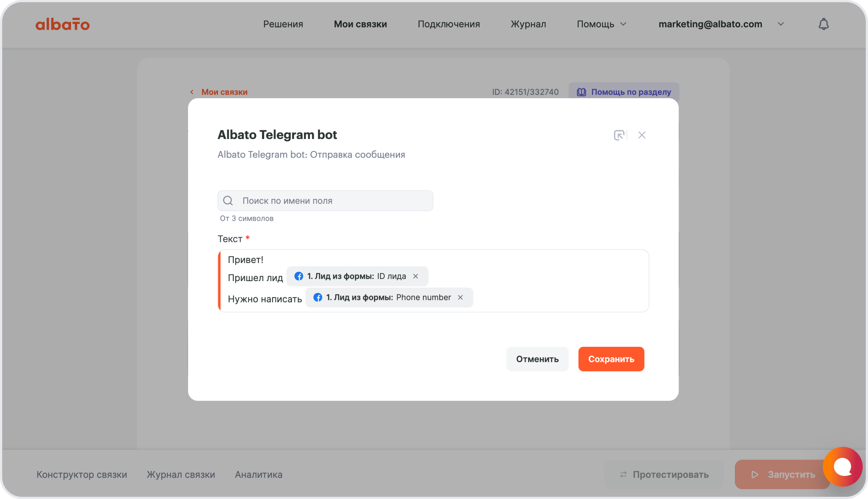Click the book icon in Помощь по разделу

581,92
